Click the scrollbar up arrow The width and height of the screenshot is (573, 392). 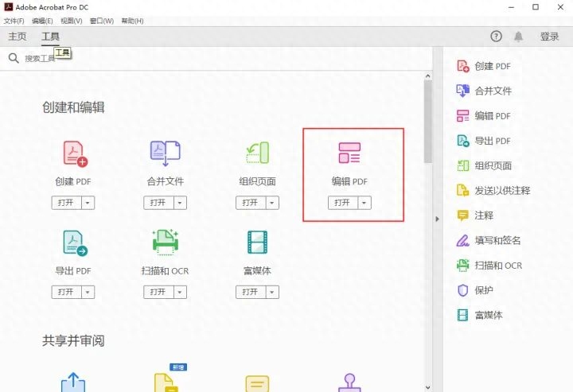pos(428,76)
